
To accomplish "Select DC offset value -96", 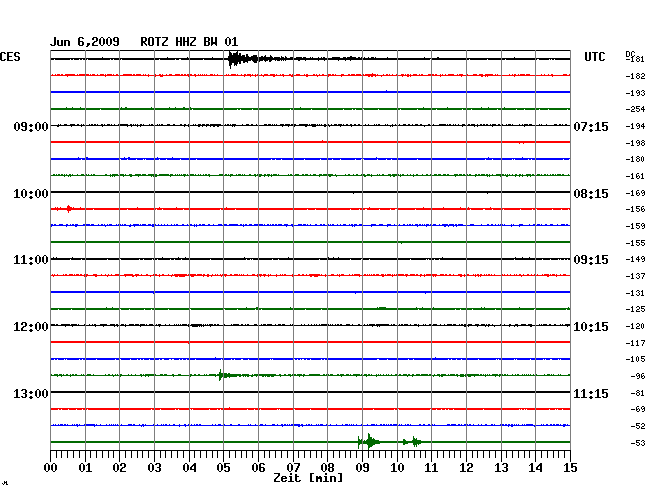I will (638, 376).
